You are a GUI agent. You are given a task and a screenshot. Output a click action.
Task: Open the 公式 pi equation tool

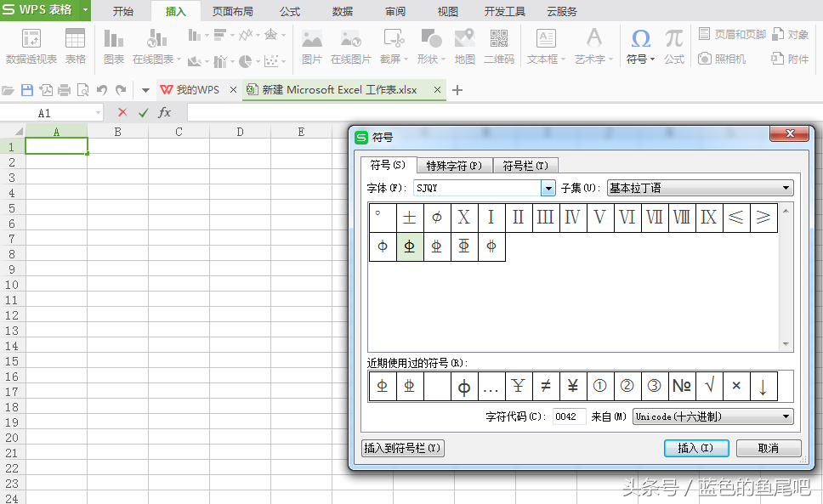click(674, 46)
